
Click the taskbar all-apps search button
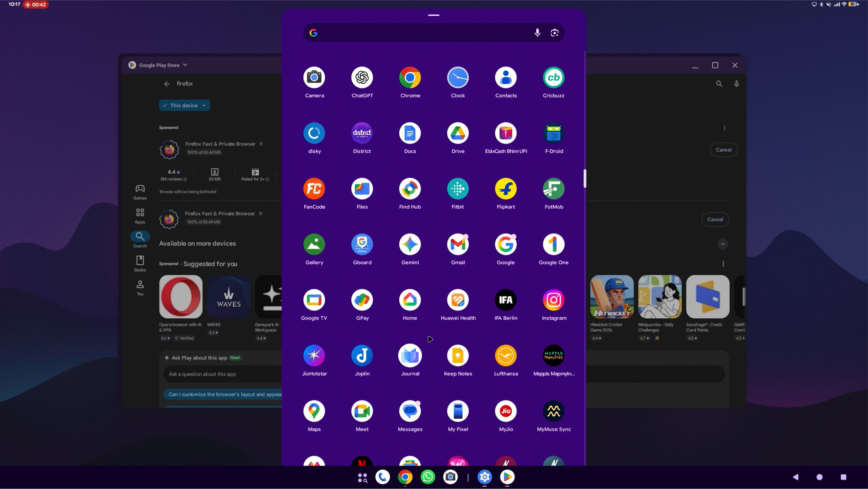(362, 477)
